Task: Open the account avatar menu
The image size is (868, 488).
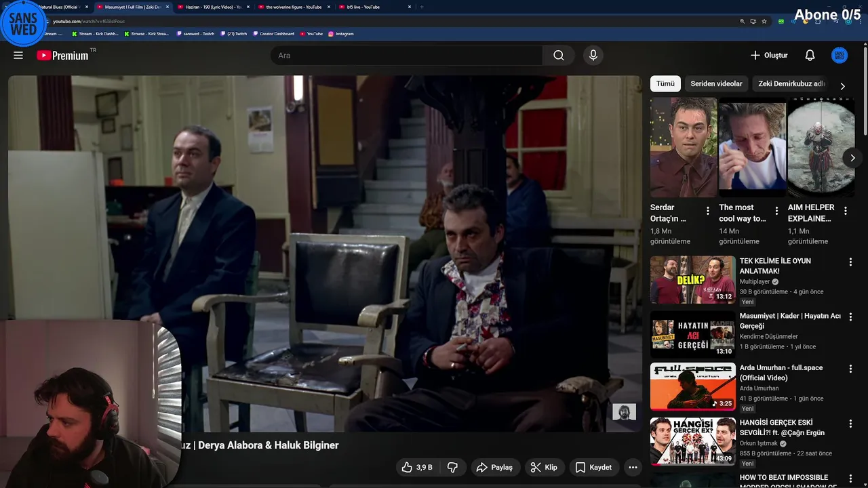Action: click(840, 56)
